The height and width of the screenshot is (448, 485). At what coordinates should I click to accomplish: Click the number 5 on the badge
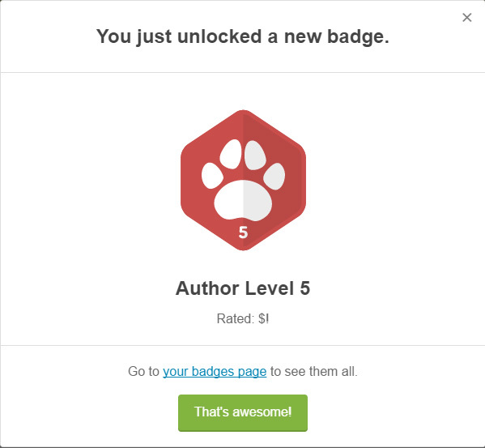(x=243, y=232)
